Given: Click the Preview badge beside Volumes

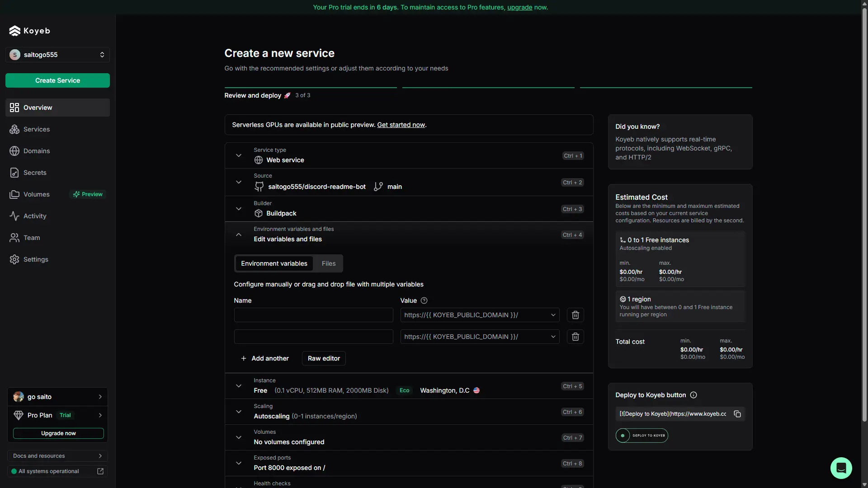Looking at the screenshot, I should tap(88, 194).
